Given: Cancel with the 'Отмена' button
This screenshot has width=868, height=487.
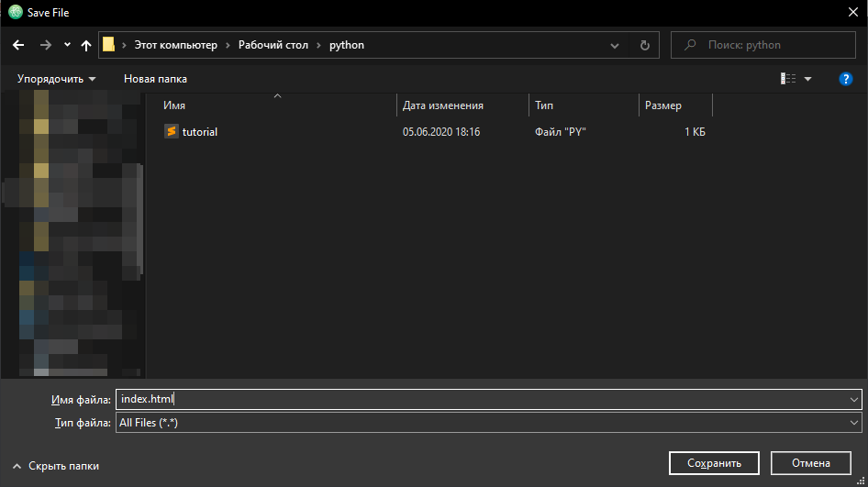Looking at the screenshot, I should 810,463.
